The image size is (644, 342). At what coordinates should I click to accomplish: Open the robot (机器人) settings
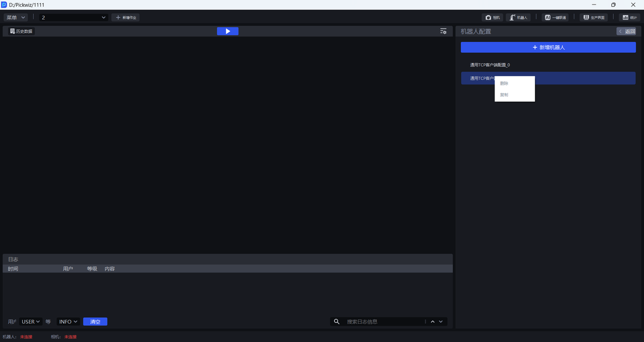(x=518, y=18)
